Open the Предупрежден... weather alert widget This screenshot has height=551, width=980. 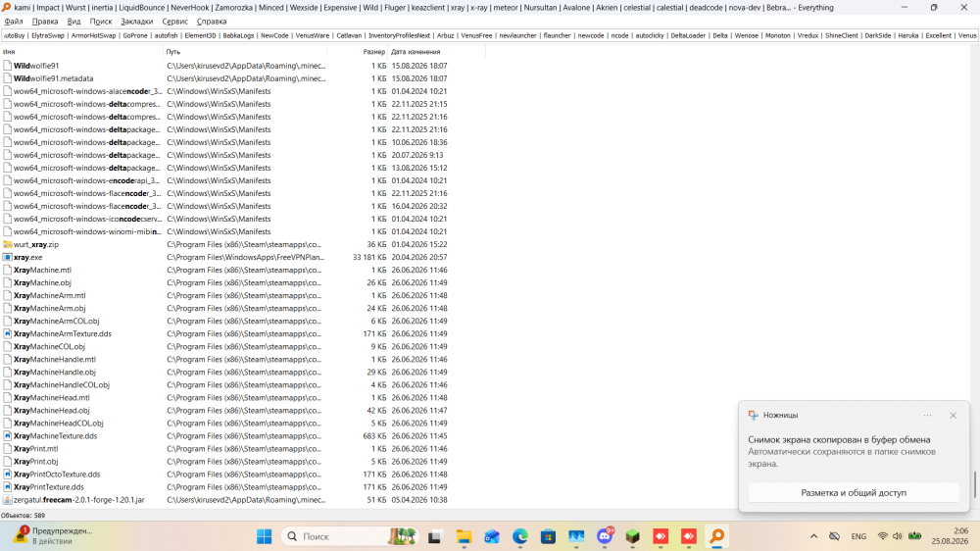click(53, 536)
